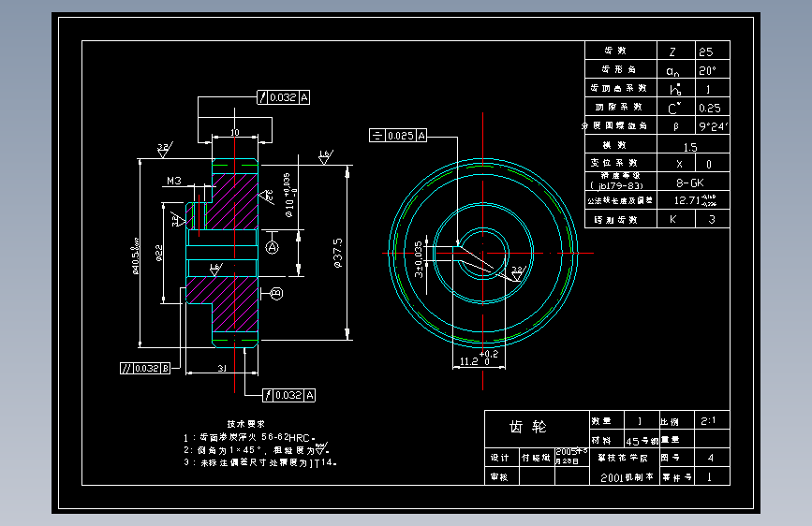This screenshot has height=526, width=812.
Task: Select the 设计 label in the title block
Action: point(500,458)
